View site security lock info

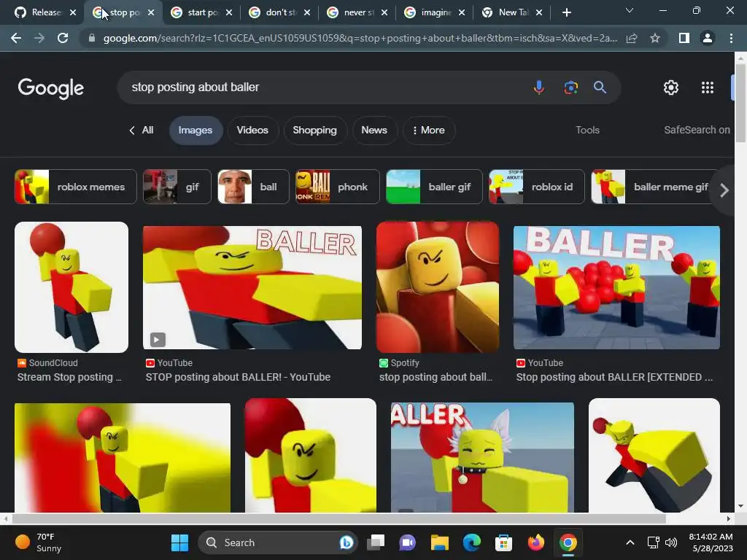[92, 38]
